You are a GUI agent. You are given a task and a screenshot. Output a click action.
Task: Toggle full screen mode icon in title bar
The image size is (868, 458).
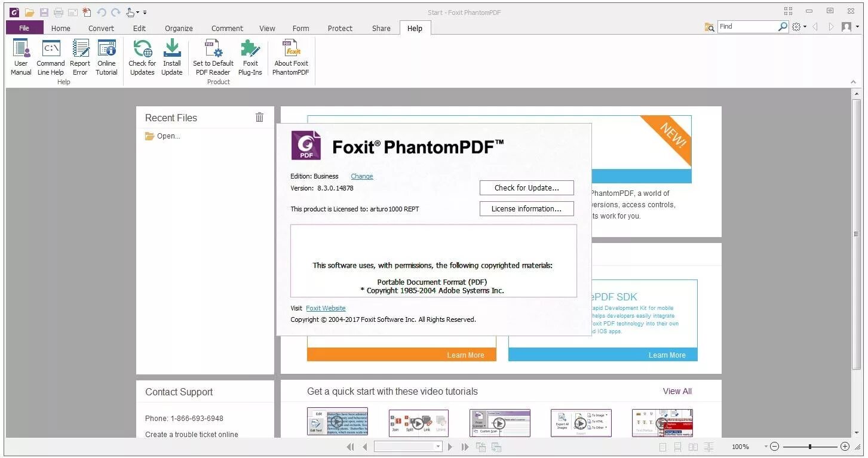(x=789, y=11)
